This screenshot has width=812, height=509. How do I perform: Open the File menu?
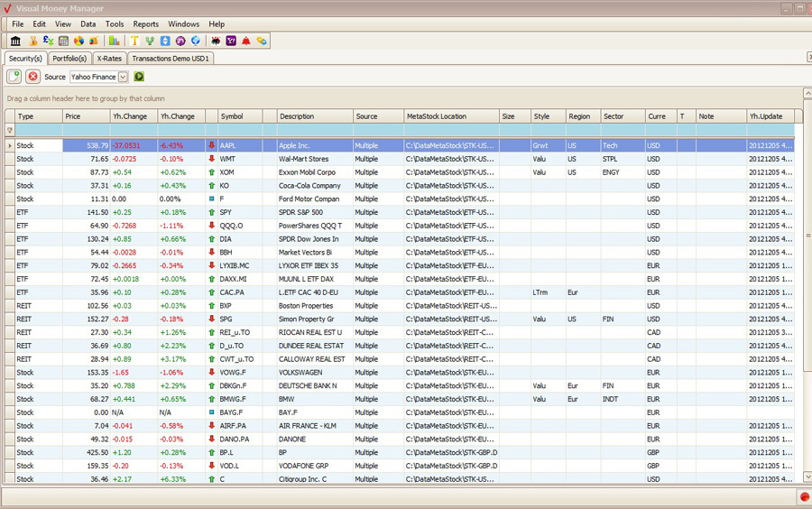pos(18,23)
